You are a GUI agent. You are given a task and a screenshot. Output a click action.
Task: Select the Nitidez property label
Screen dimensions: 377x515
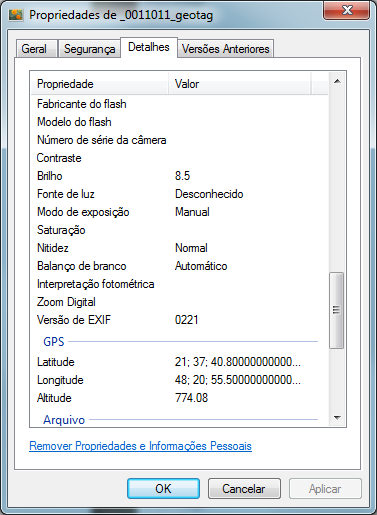click(x=53, y=248)
